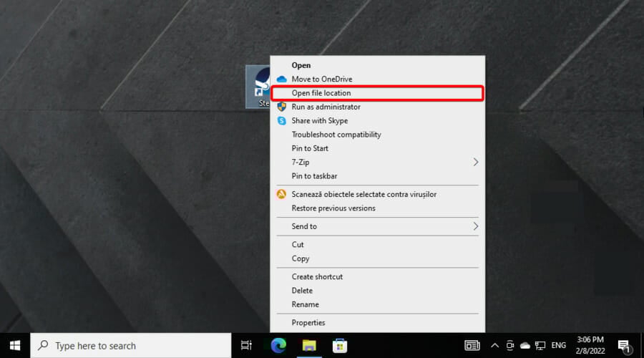Screen dimensions: 644x358
Task: Click Properties in the context menu
Action: pyautogui.click(x=308, y=323)
